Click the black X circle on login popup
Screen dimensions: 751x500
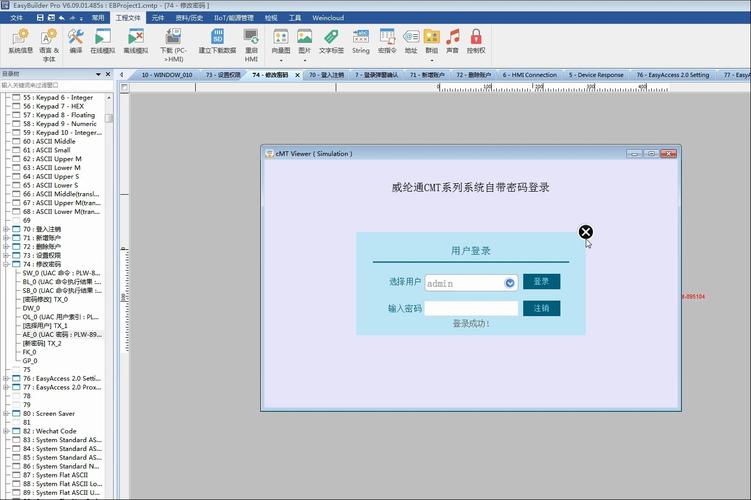point(585,232)
